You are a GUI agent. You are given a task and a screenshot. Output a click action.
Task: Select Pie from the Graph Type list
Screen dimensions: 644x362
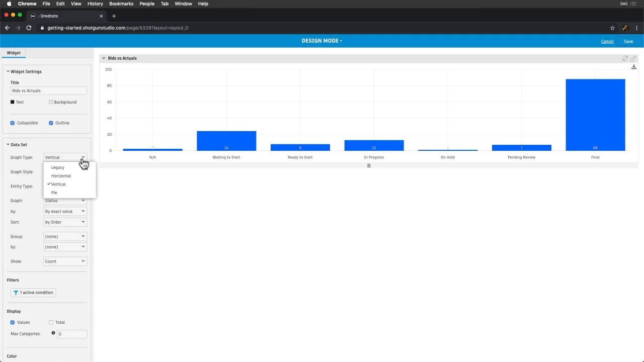[54, 193]
